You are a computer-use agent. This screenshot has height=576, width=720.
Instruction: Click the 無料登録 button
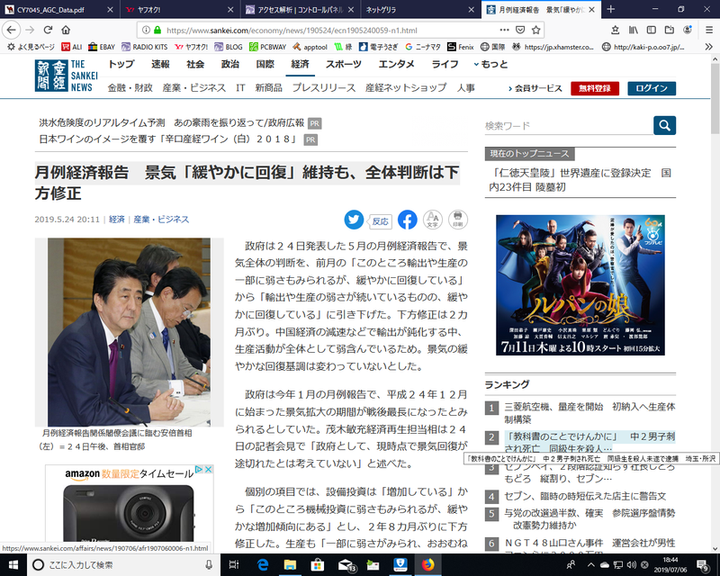[595, 88]
